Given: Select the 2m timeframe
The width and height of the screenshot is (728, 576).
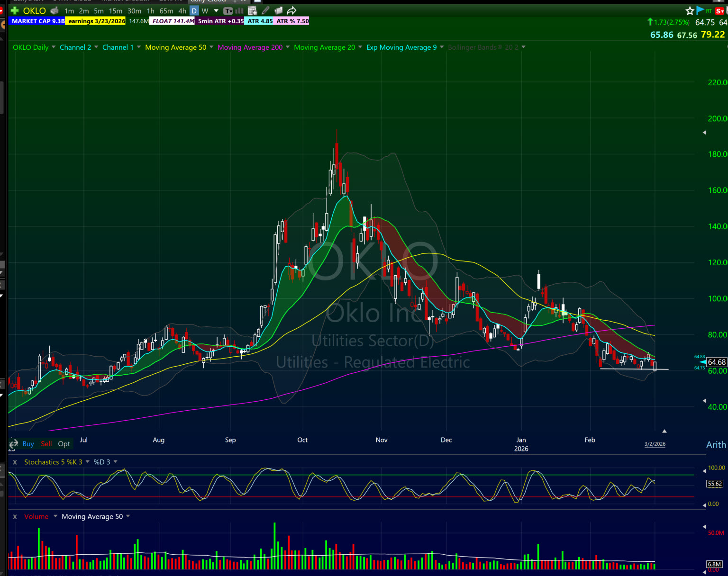Looking at the screenshot, I should point(84,11).
